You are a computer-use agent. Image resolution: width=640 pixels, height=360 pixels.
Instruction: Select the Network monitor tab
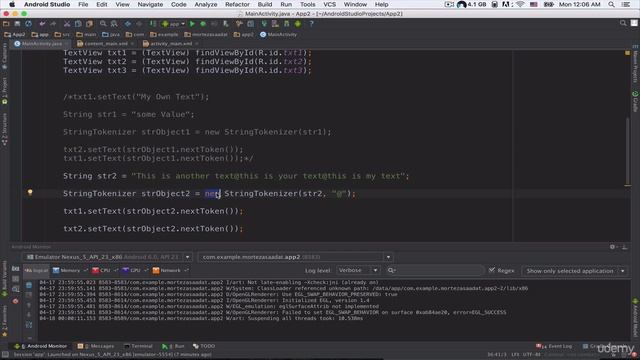[x=170, y=270]
